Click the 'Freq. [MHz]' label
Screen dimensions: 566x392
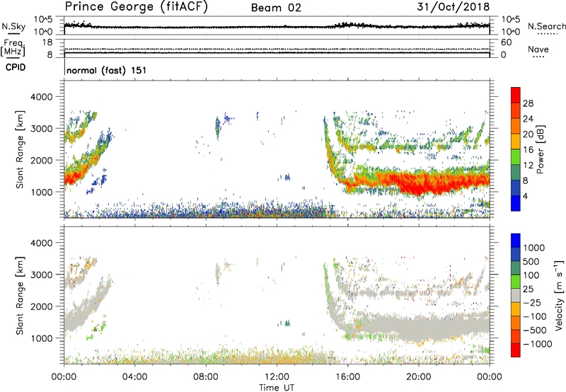pyautogui.click(x=13, y=48)
